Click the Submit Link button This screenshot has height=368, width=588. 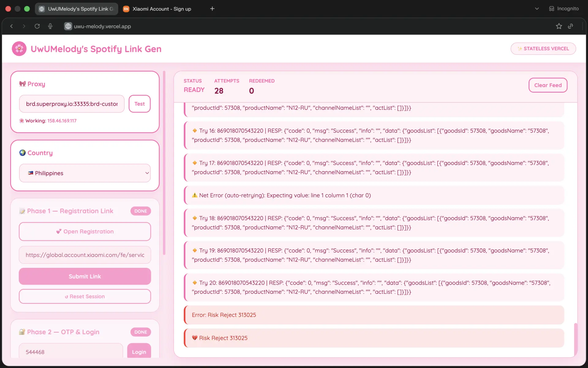point(85,276)
